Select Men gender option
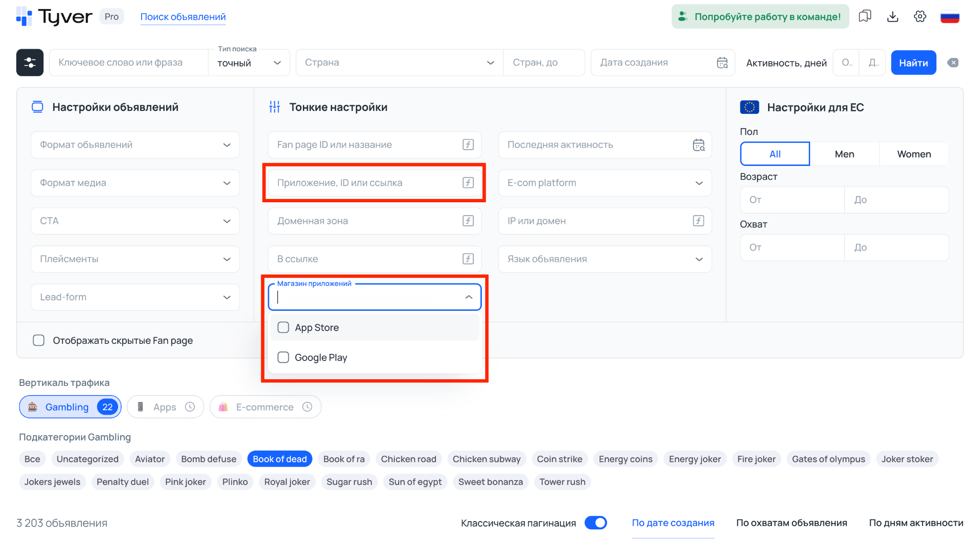The width and height of the screenshot is (980, 549). pos(845,154)
